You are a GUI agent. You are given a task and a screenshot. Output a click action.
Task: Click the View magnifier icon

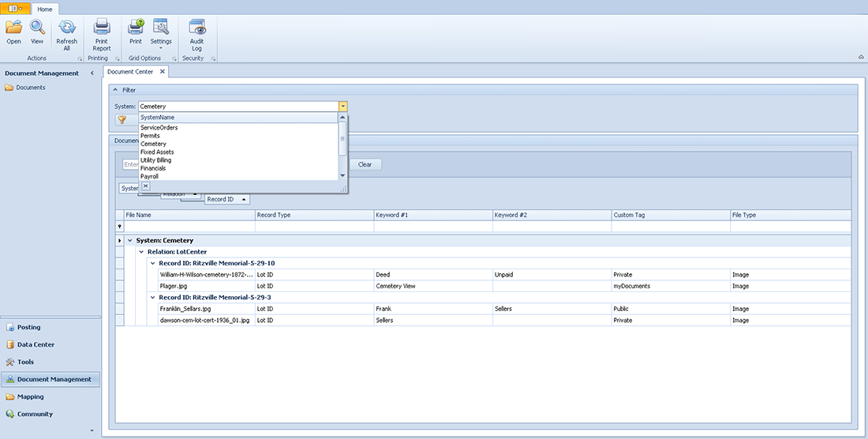coord(37,32)
